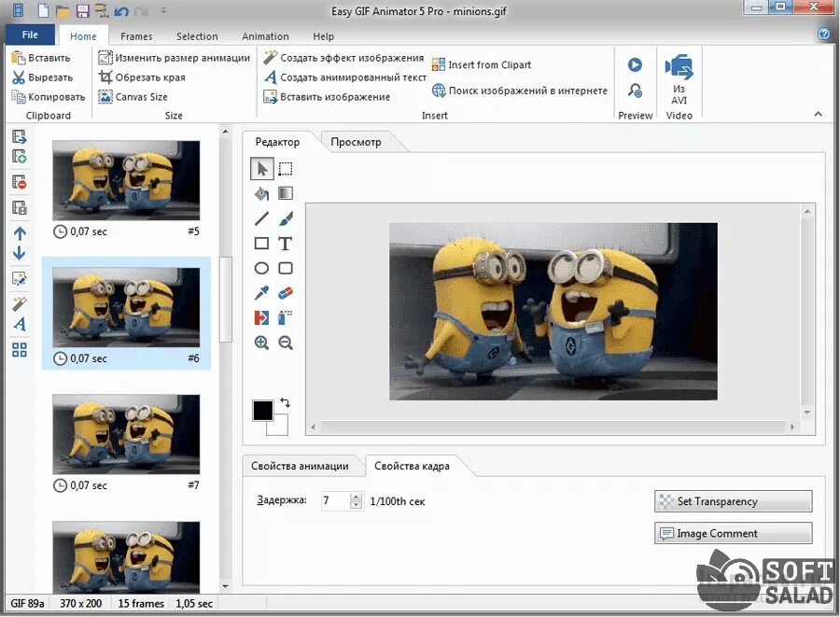Activate the Text tool

click(286, 244)
